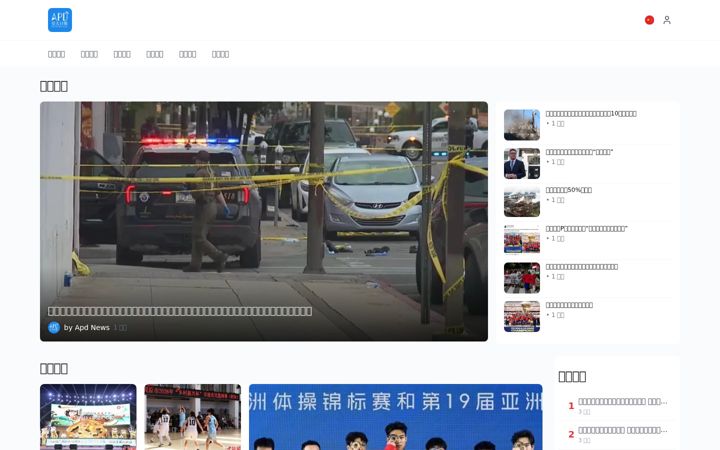Open the user account profile icon
720x450 pixels.
click(667, 20)
